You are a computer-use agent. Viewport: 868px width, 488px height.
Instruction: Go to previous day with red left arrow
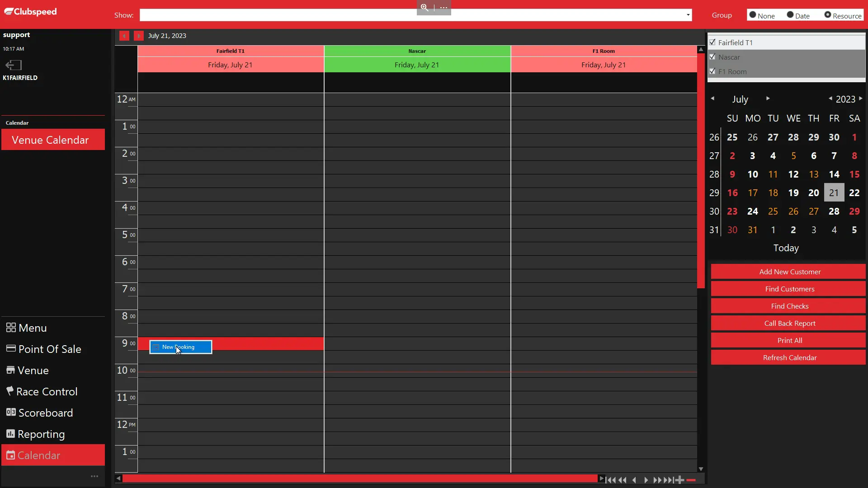pos(124,36)
